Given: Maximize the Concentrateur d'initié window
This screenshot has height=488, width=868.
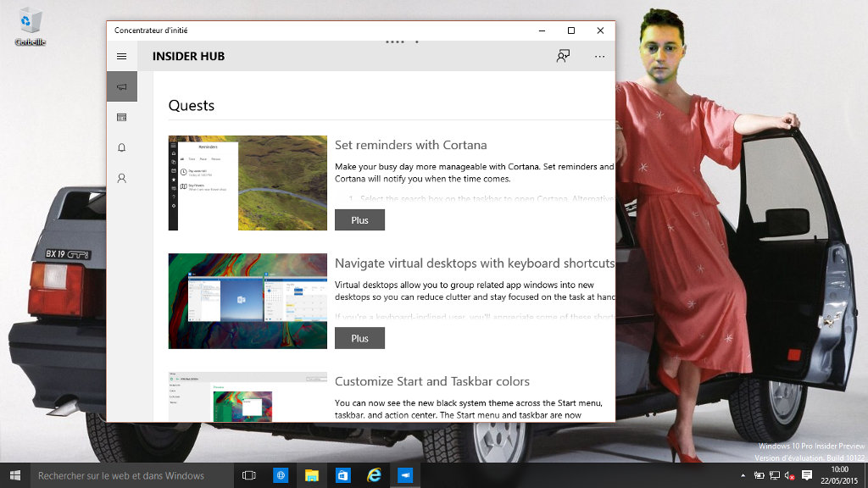Looking at the screenshot, I should coord(571,30).
